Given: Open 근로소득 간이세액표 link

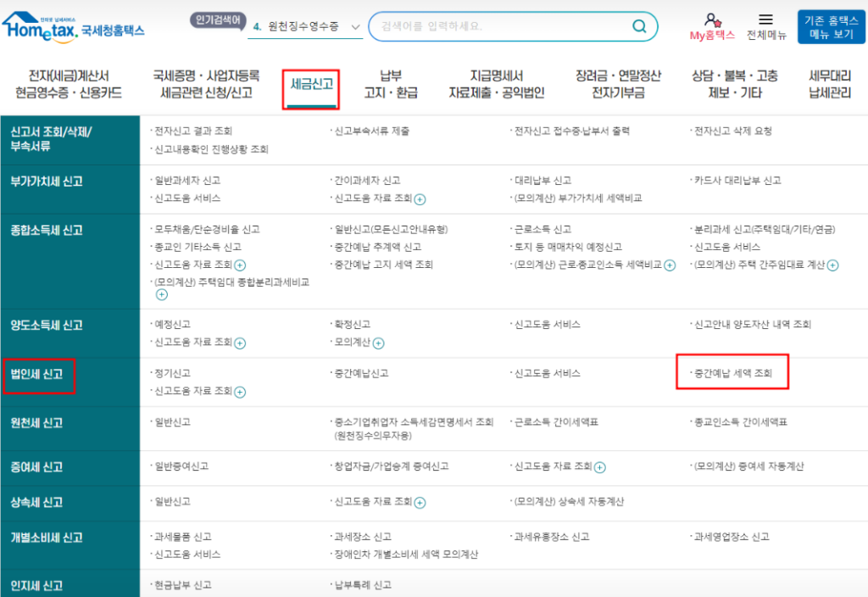Looking at the screenshot, I should pyautogui.click(x=556, y=422).
